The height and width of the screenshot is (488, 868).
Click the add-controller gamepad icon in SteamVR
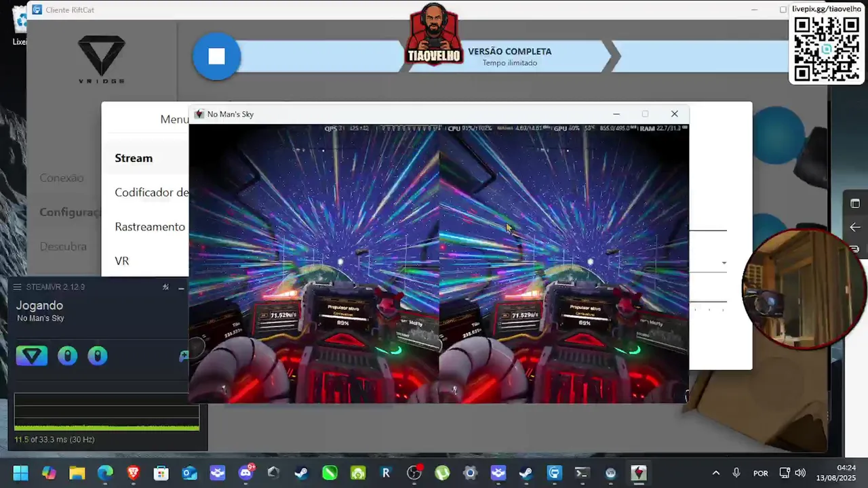(x=184, y=356)
